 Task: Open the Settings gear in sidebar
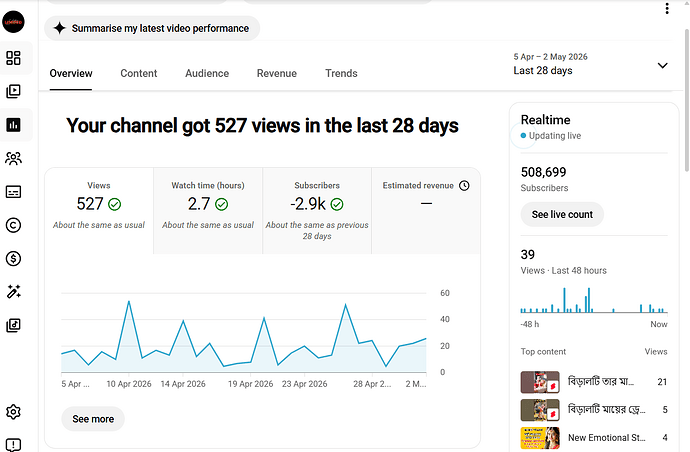coord(13,412)
